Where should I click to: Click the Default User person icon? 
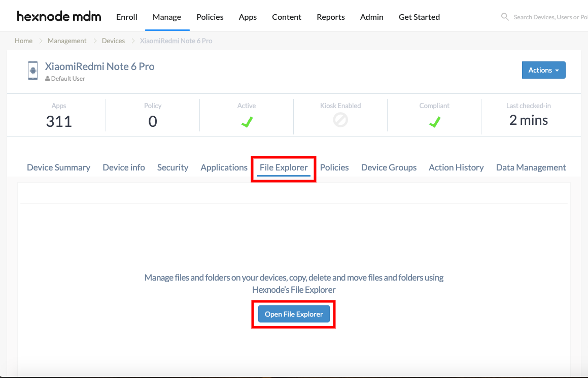(48, 79)
